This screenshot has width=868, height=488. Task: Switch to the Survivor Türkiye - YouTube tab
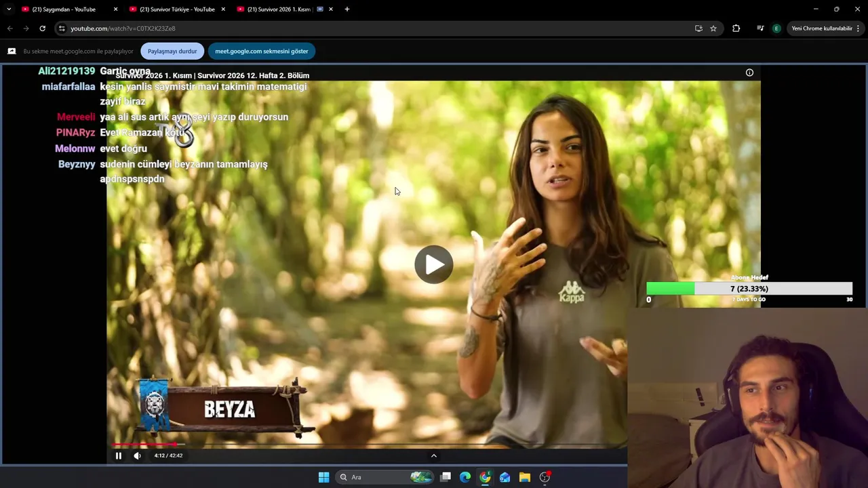177,9
